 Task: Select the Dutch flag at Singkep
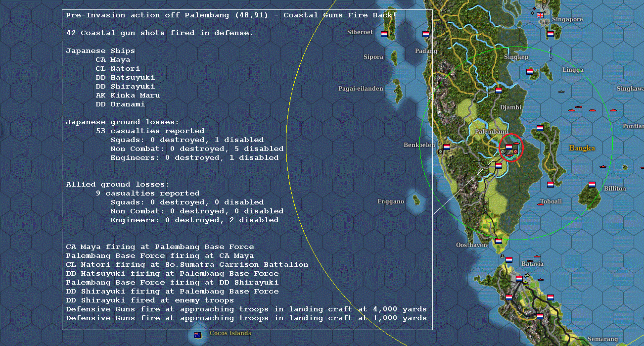530,71
